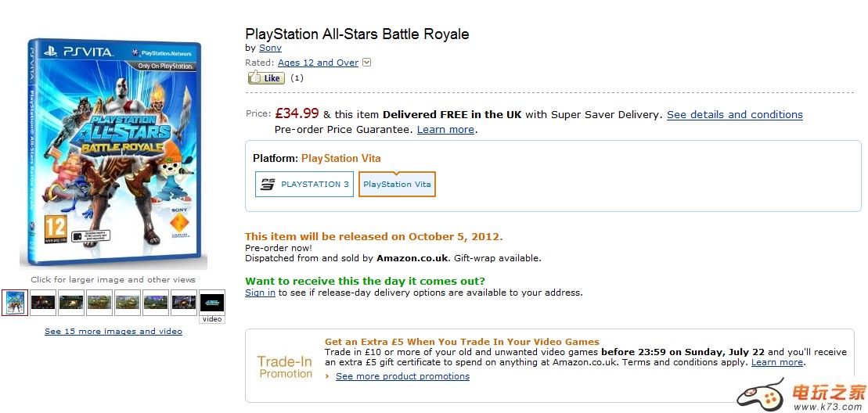868x413 pixels.
Task: Select the PLAYSTATION 3 platform option
Action: coord(304,185)
